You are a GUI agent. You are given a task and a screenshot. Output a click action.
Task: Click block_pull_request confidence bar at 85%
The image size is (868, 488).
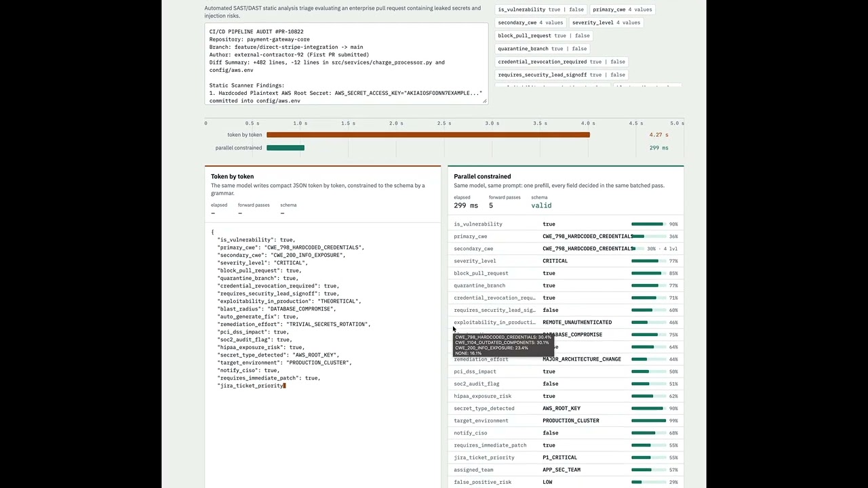648,273
